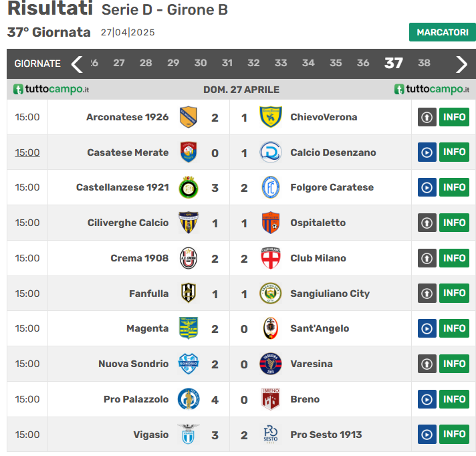Play video for Magenta vs Sant'Angelo
This screenshot has height=456, width=476.
click(427, 328)
